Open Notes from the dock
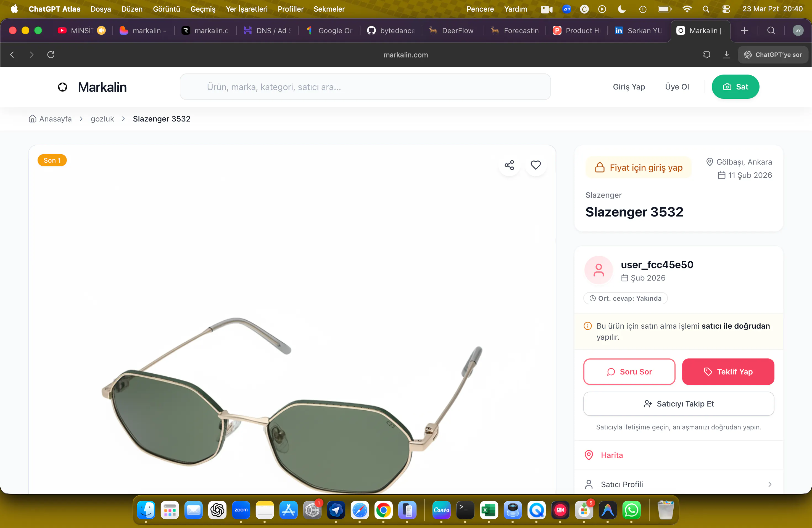 [x=265, y=510]
